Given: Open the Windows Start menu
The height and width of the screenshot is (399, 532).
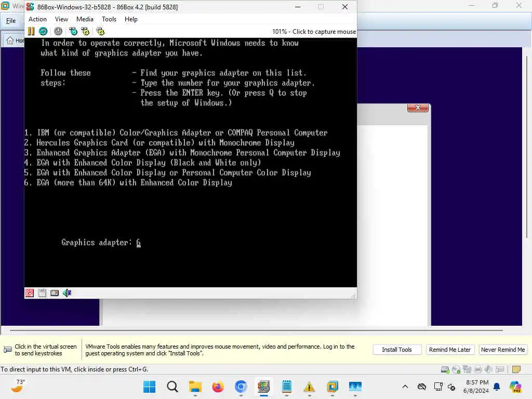Looking at the screenshot, I should pyautogui.click(x=149, y=387).
